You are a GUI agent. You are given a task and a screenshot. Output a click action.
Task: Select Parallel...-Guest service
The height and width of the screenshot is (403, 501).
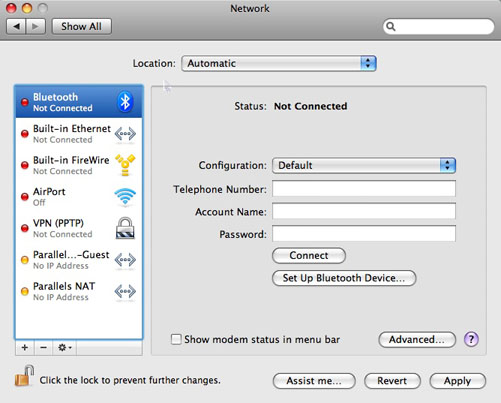tap(79, 260)
